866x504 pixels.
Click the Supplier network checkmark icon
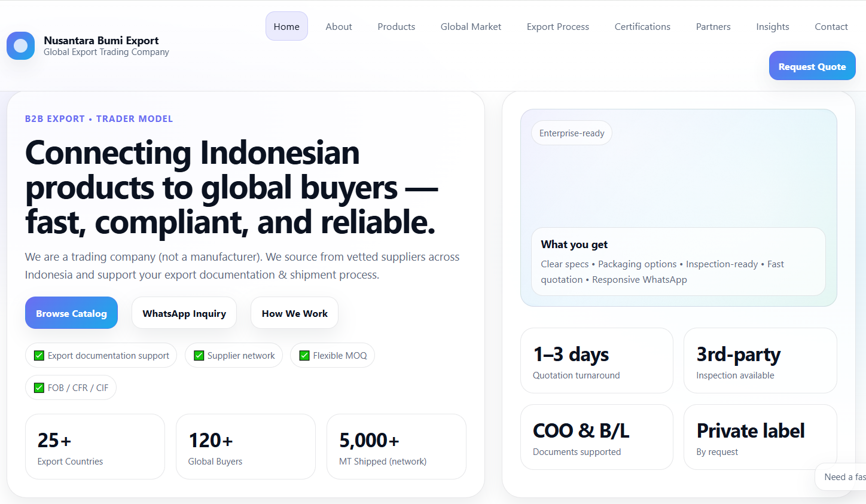(x=199, y=356)
